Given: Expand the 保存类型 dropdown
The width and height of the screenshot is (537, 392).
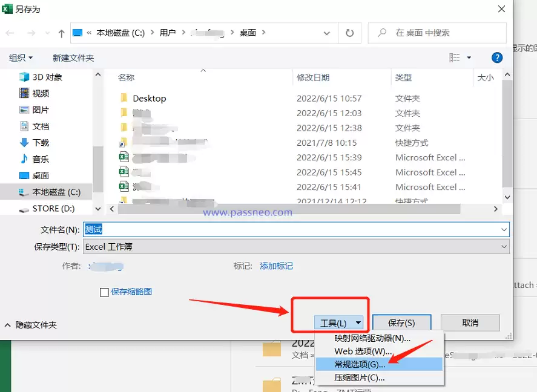Looking at the screenshot, I should [x=504, y=247].
